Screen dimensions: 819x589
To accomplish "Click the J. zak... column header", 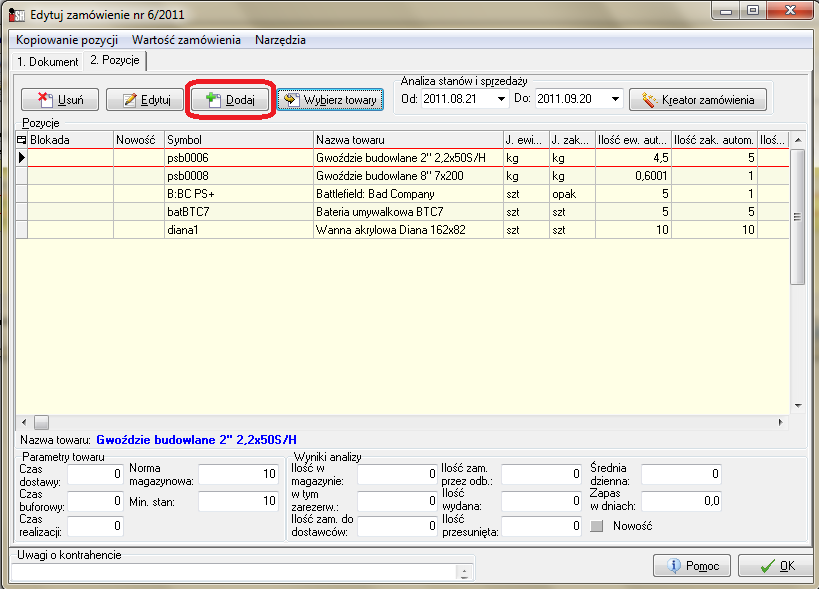I will pyautogui.click(x=572, y=139).
